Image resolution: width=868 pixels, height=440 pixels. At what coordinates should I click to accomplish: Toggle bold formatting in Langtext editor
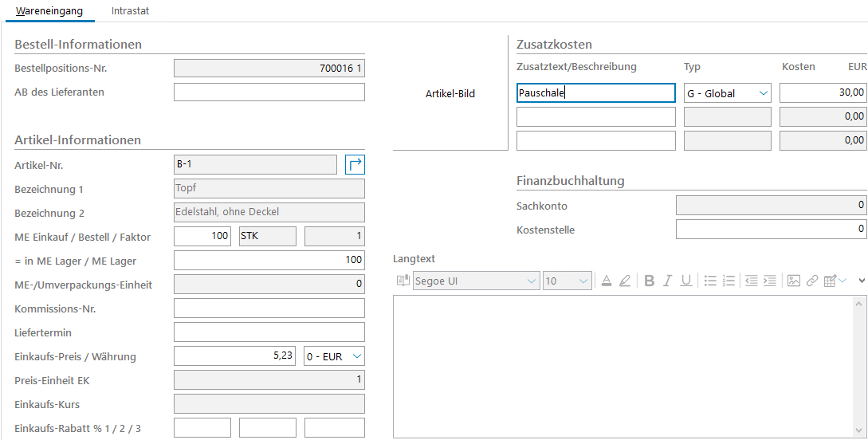[649, 281]
